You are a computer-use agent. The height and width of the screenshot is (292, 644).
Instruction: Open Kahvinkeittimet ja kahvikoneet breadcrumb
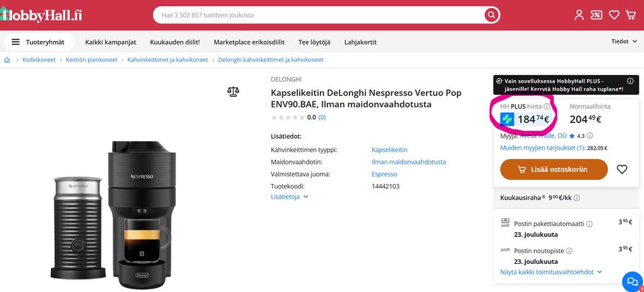tap(168, 60)
